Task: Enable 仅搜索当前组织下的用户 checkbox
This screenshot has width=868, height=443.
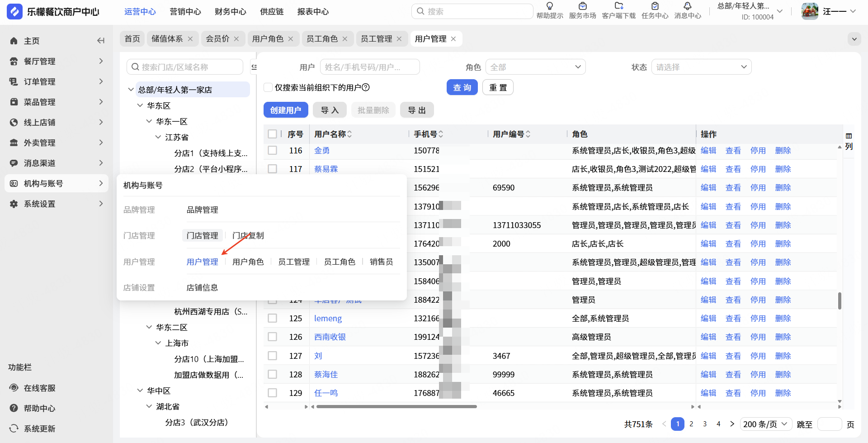Action: coord(268,87)
